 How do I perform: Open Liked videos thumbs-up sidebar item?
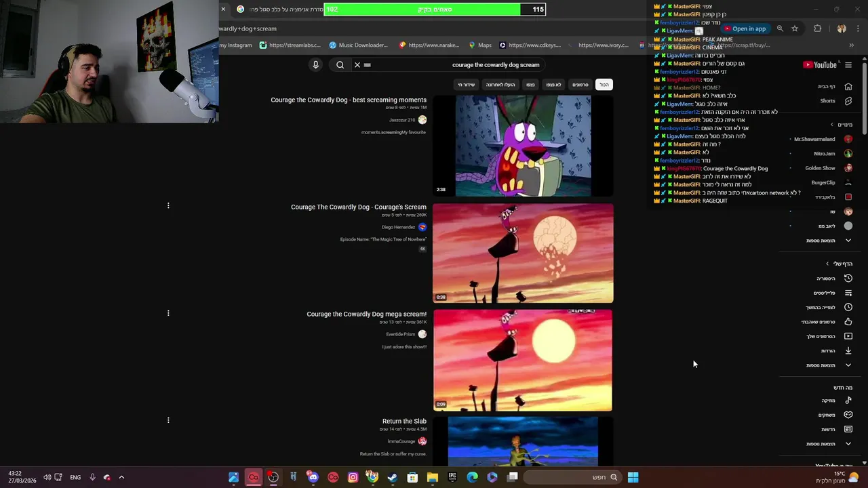click(x=848, y=322)
